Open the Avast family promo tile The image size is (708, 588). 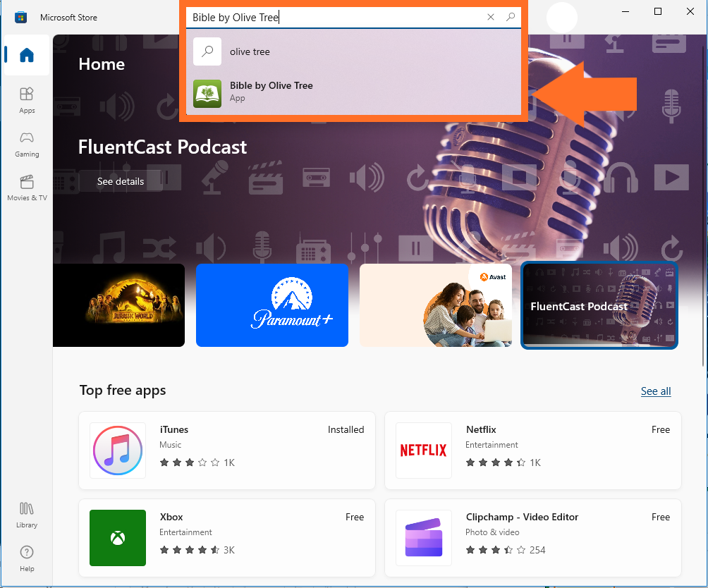436,305
